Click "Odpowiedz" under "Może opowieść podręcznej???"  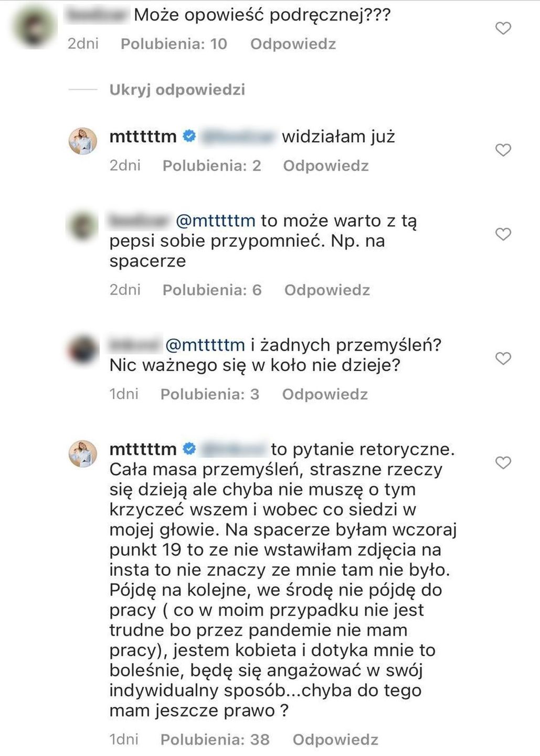[x=293, y=44]
